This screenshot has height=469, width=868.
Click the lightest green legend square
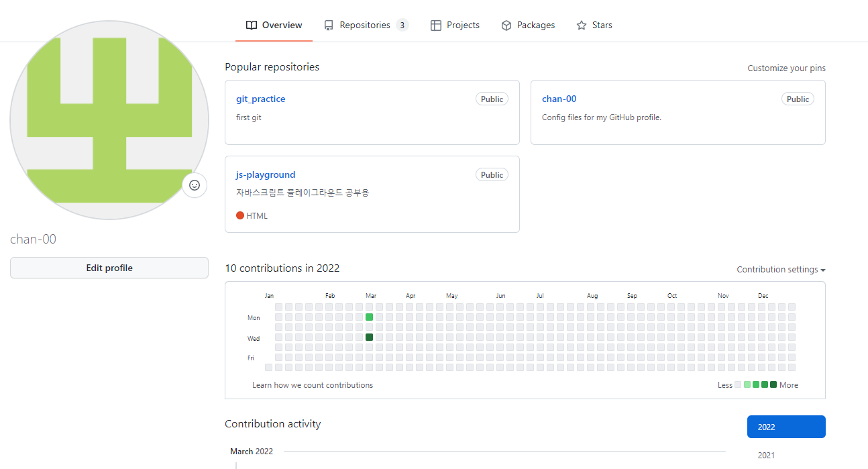point(747,384)
